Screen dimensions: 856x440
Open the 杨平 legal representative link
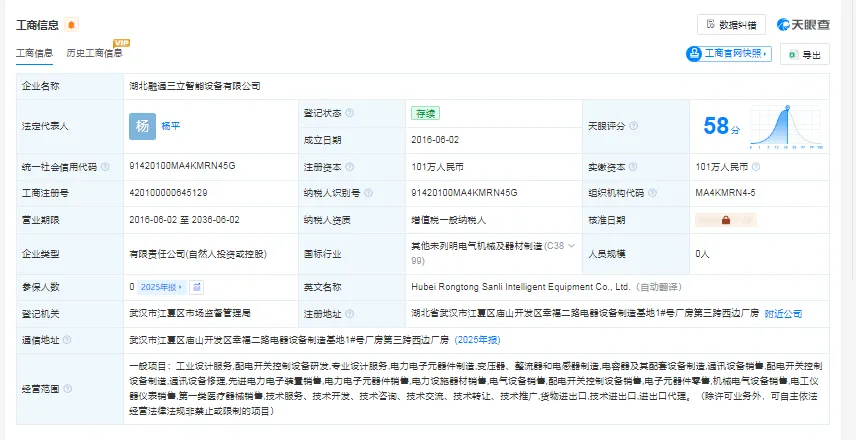pos(171,126)
